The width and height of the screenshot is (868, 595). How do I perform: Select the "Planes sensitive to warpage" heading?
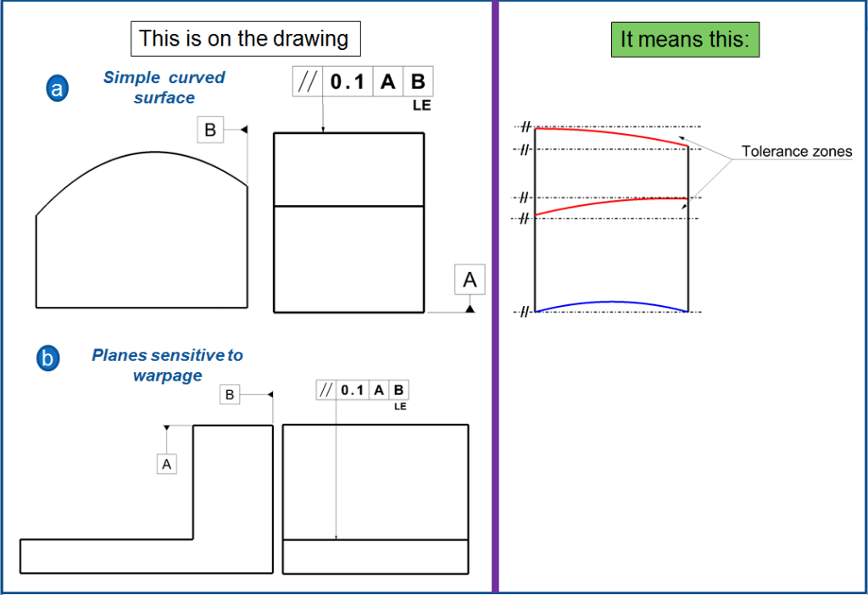(x=167, y=364)
